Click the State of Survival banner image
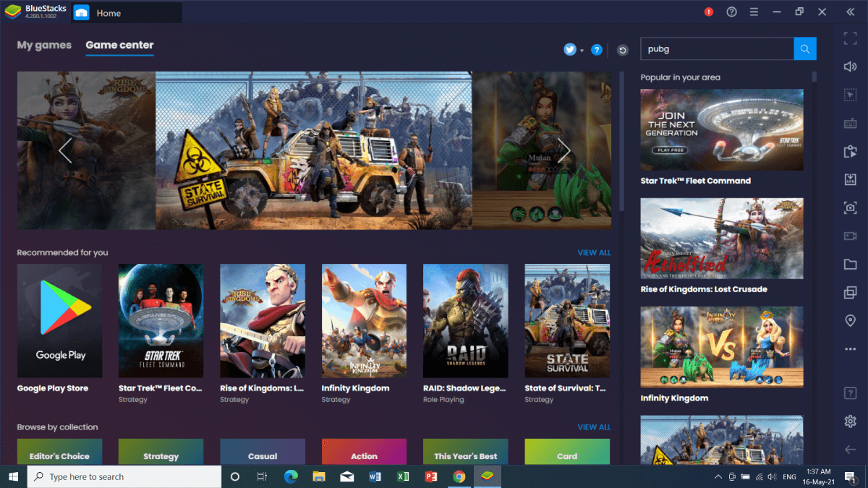 pos(314,150)
